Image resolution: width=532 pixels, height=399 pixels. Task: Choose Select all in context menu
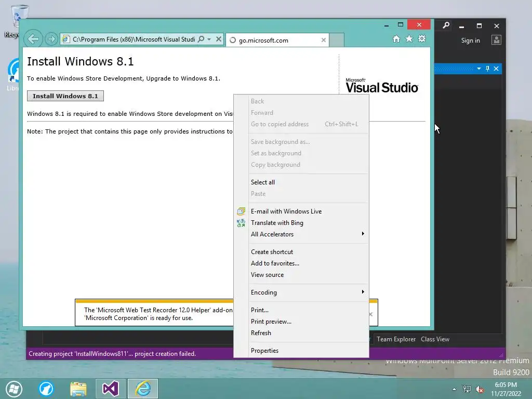click(x=301, y=182)
